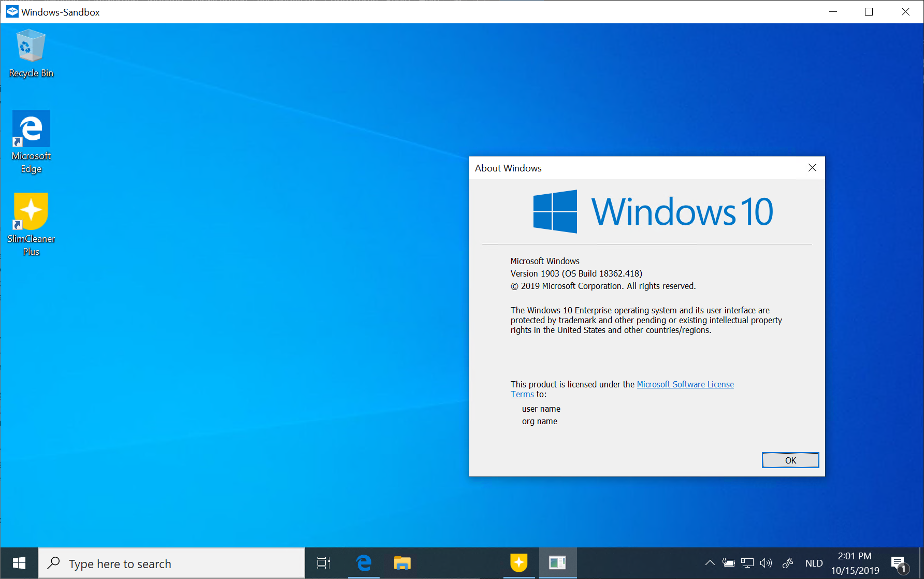Click the Windows-Sandbox title bar icon
This screenshot has width=924, height=579.
point(12,11)
